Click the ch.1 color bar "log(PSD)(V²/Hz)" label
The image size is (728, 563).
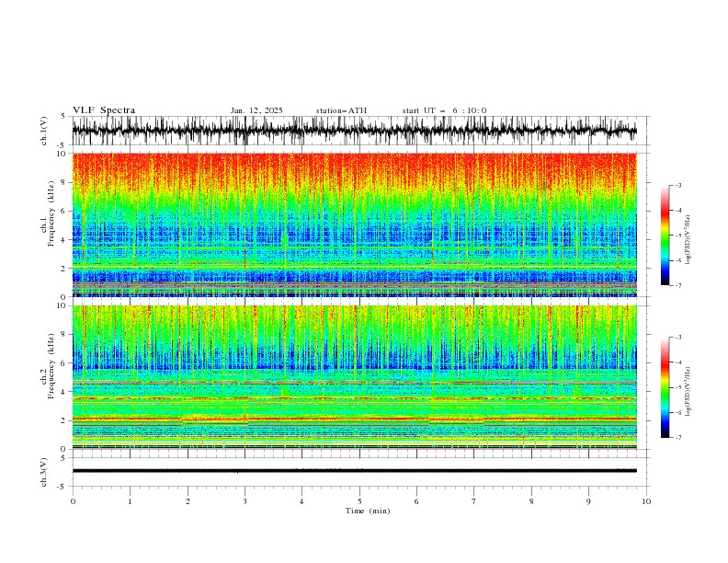tap(688, 240)
